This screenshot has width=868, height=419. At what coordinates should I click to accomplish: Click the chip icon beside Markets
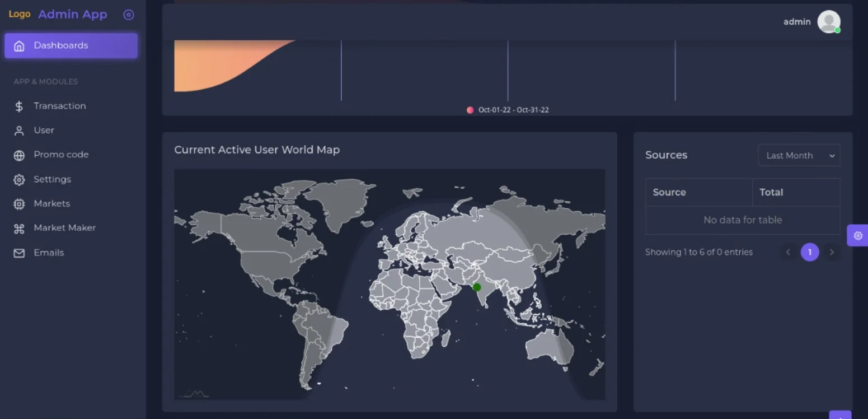tap(19, 204)
